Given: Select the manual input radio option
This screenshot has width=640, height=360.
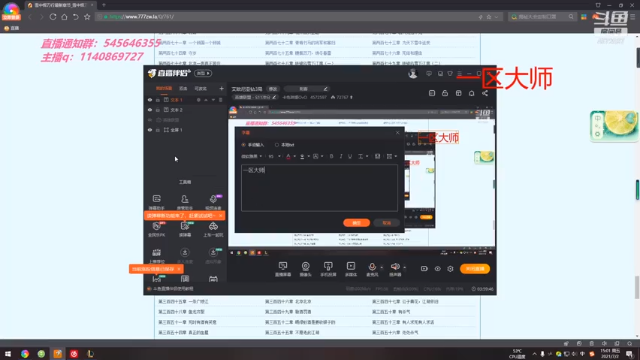Looking at the screenshot, I should 244,145.
